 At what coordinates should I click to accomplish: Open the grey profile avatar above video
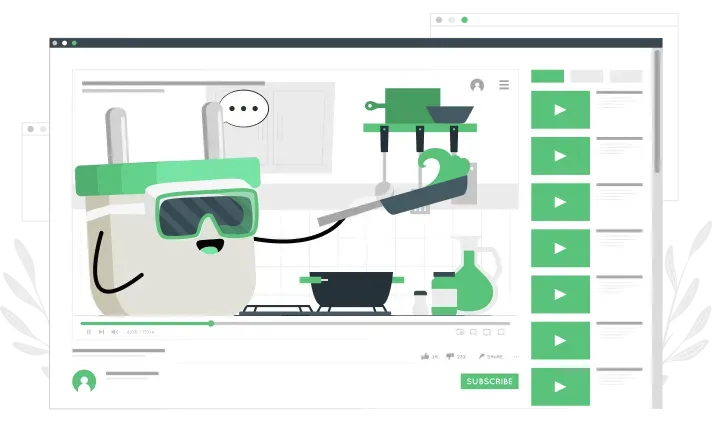pyautogui.click(x=477, y=85)
